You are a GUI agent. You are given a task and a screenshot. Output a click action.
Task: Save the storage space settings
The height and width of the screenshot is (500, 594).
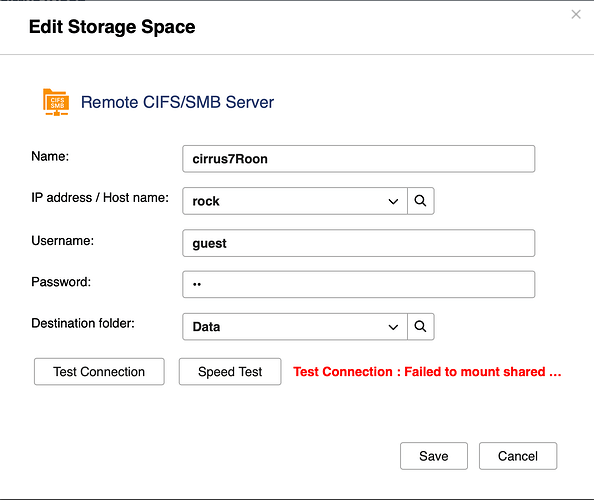(x=434, y=456)
